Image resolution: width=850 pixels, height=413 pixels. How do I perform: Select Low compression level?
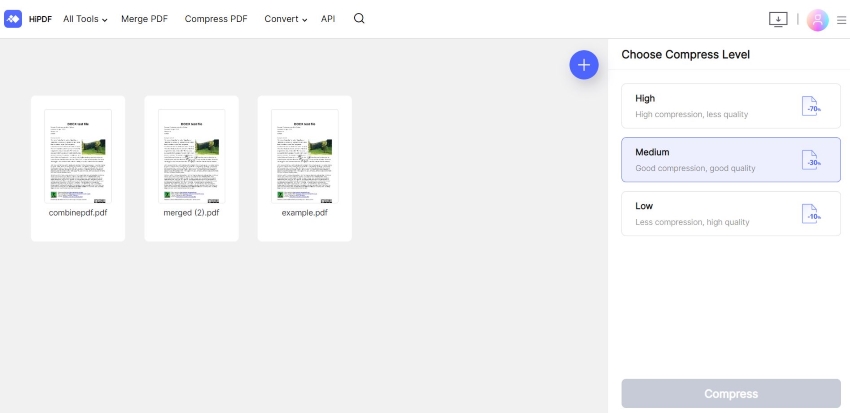pyautogui.click(x=731, y=214)
